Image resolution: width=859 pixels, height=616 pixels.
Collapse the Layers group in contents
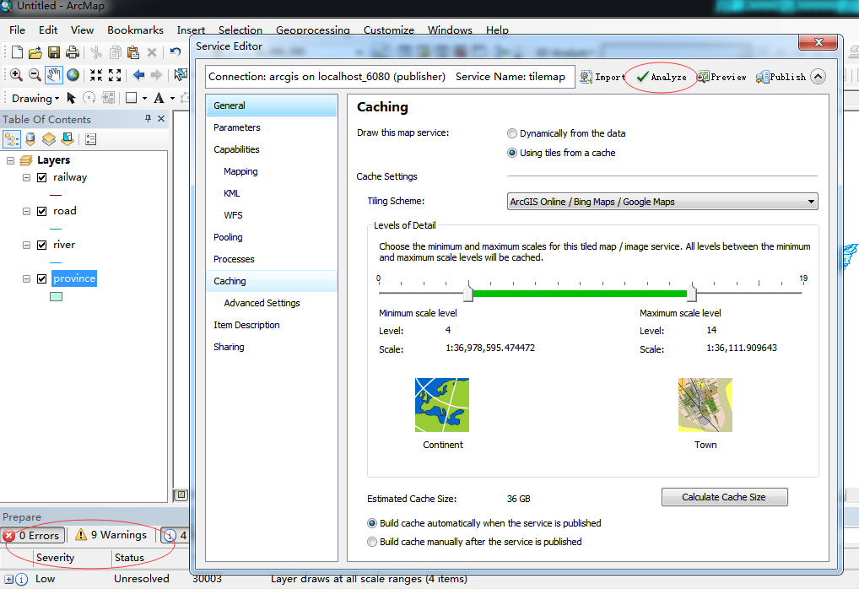tap(10, 160)
